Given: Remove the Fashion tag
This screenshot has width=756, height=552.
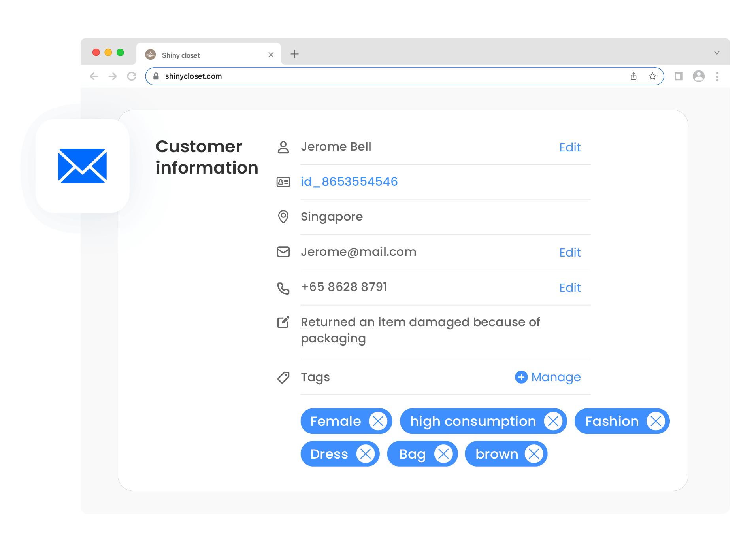Looking at the screenshot, I should pos(656,421).
